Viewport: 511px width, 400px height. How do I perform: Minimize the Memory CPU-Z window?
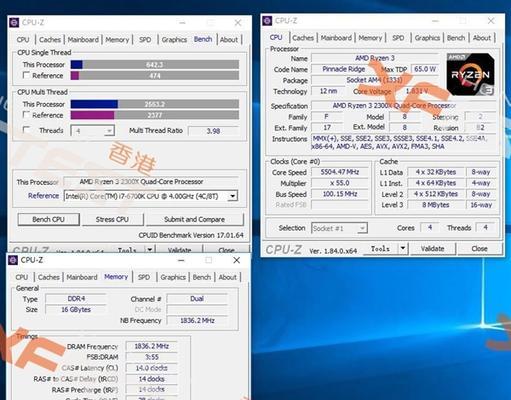(181, 260)
